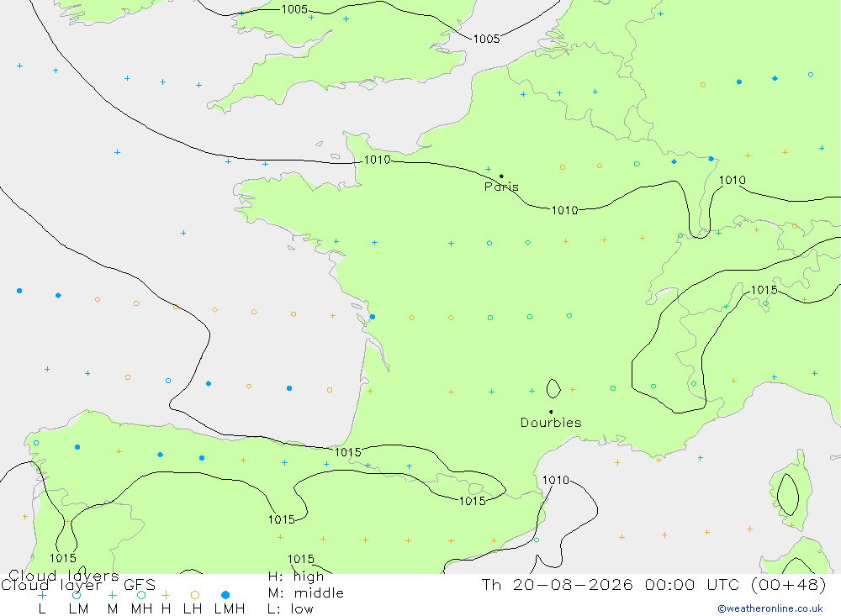Click the 1005 isobar label over southern England
841x616 pixels.
[294, 9]
